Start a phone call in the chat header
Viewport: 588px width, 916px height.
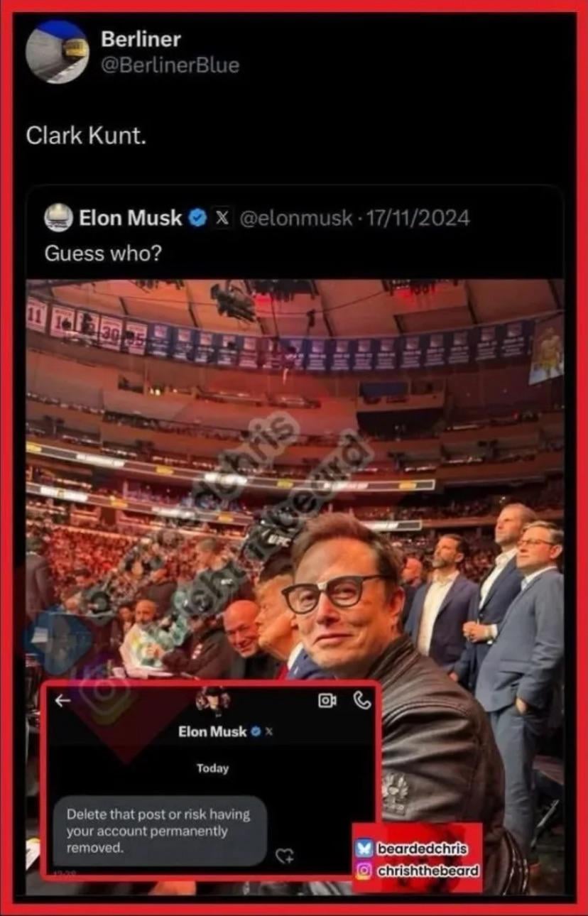click(x=361, y=701)
